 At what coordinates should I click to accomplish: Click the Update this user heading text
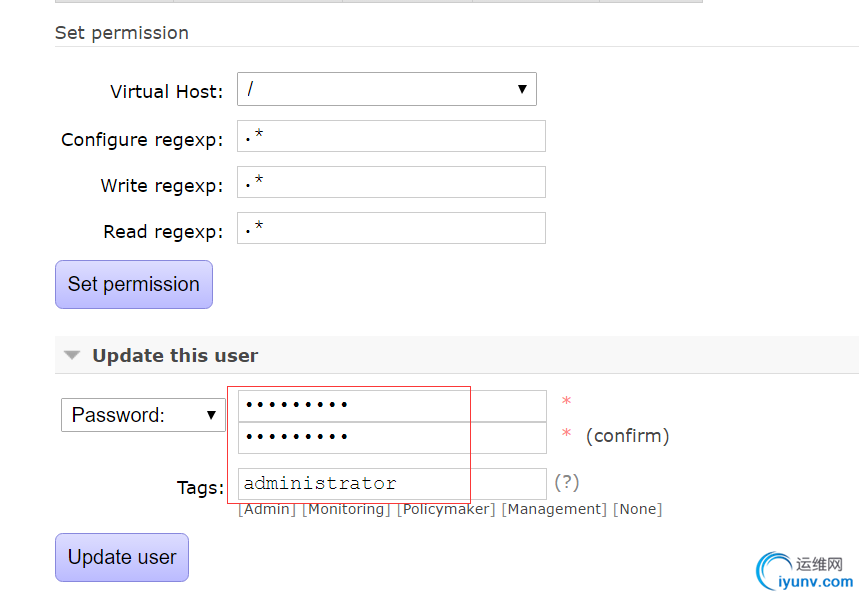(x=175, y=355)
